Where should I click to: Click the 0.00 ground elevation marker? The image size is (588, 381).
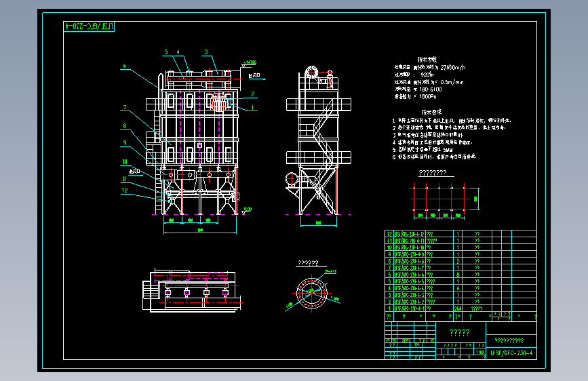(248, 209)
